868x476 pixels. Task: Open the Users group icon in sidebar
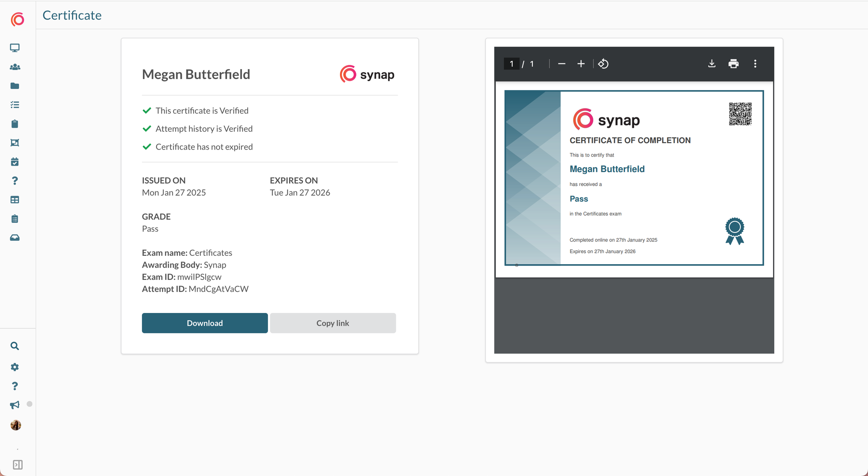[15, 67]
